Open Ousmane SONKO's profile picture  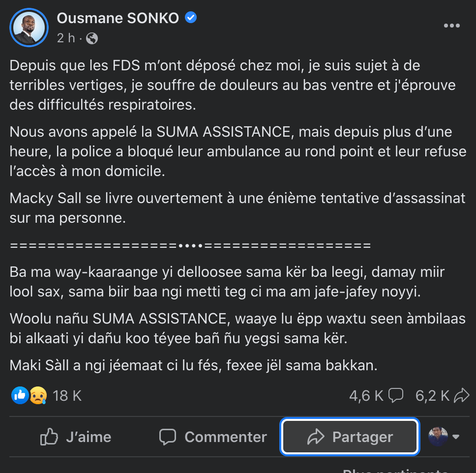point(29,28)
